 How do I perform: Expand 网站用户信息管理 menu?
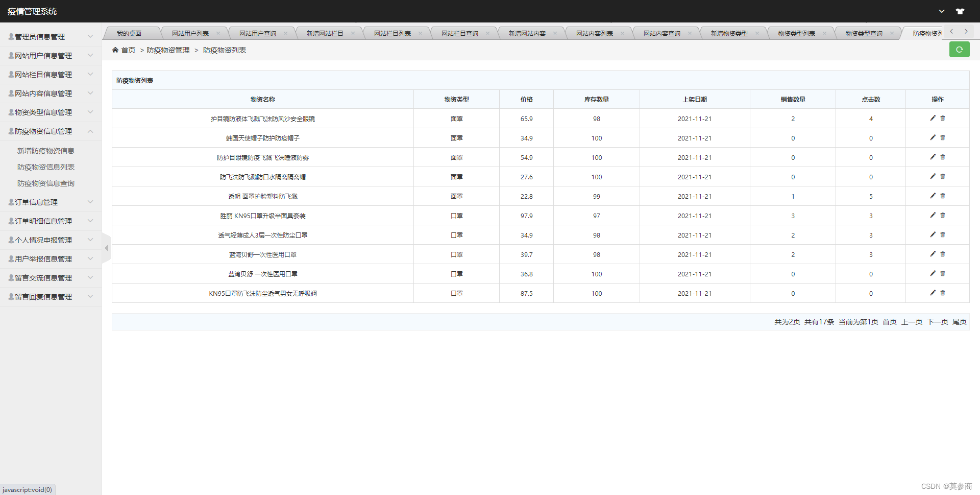tap(51, 56)
